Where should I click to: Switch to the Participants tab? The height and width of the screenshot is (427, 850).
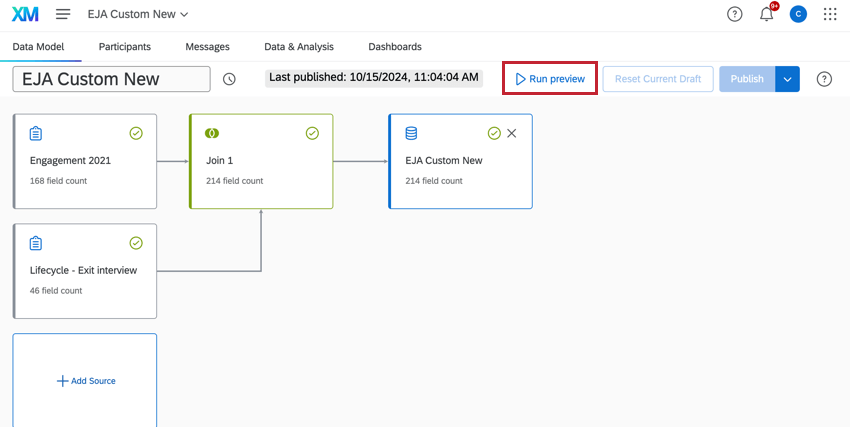[x=125, y=47]
